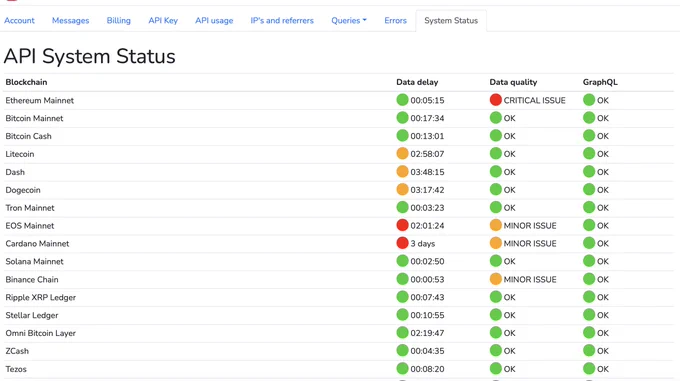Click the green data delay dot for Bitcoin Cash
680x381 pixels.
coord(402,136)
